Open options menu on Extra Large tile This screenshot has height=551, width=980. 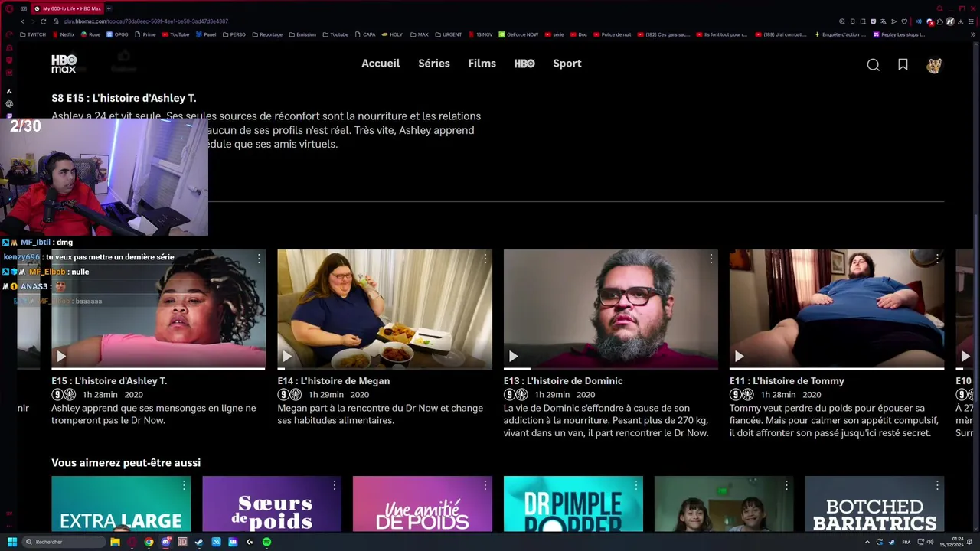coord(184,485)
